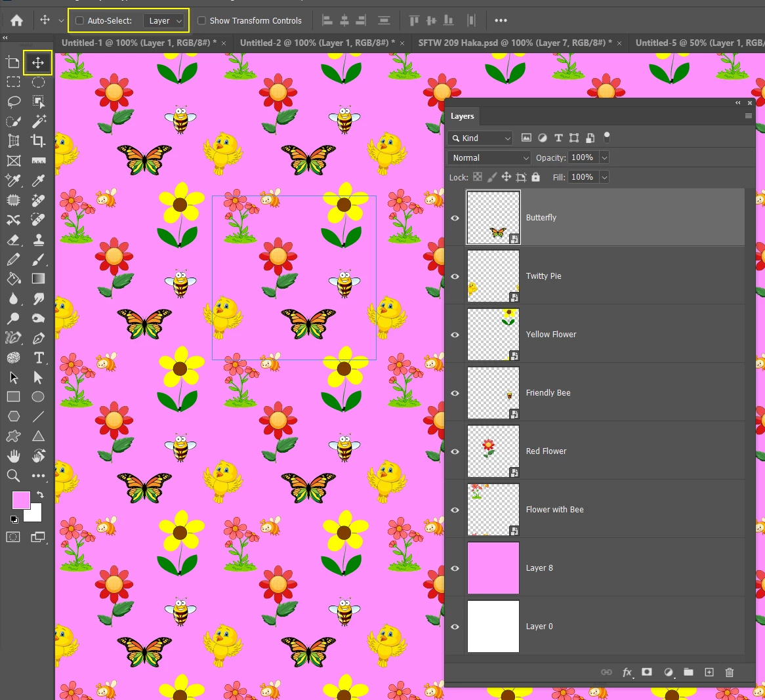
Task: Hide the Yellow Flower layer
Action: pyautogui.click(x=455, y=335)
